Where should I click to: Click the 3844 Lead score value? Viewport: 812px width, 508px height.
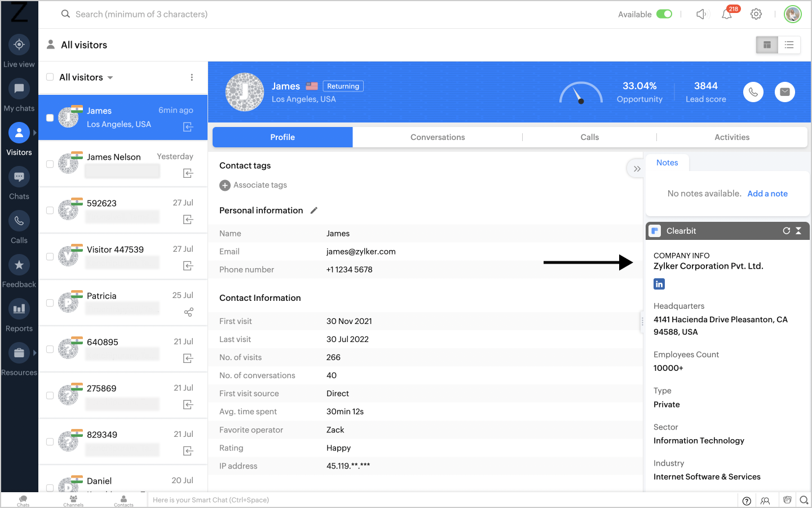[706, 86]
